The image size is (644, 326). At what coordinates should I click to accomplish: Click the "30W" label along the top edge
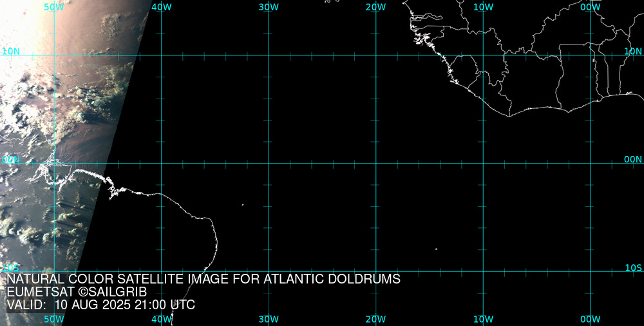point(269,7)
